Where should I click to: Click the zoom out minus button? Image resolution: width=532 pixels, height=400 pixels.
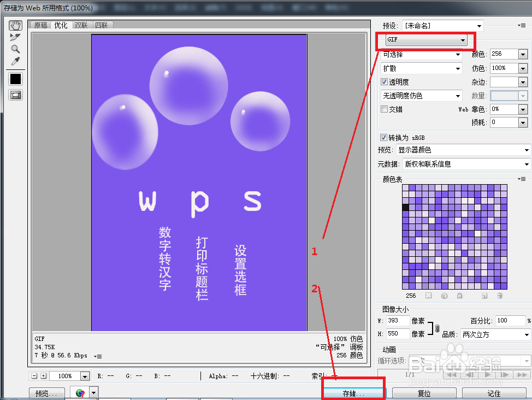(x=34, y=375)
